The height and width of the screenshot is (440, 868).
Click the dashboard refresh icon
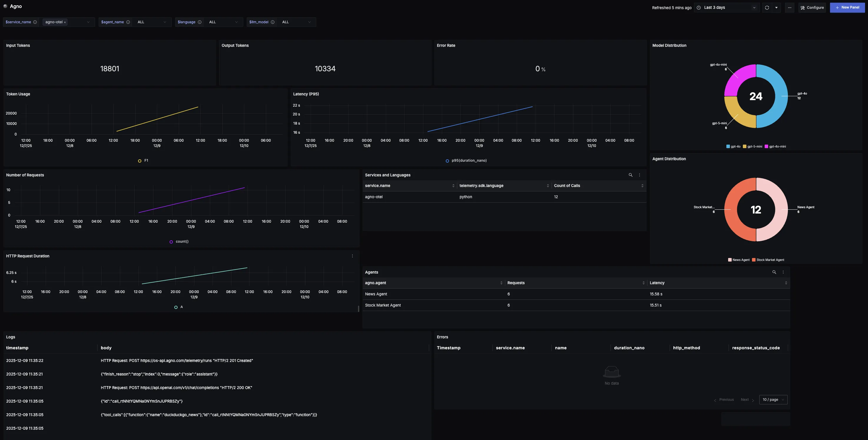[767, 7]
